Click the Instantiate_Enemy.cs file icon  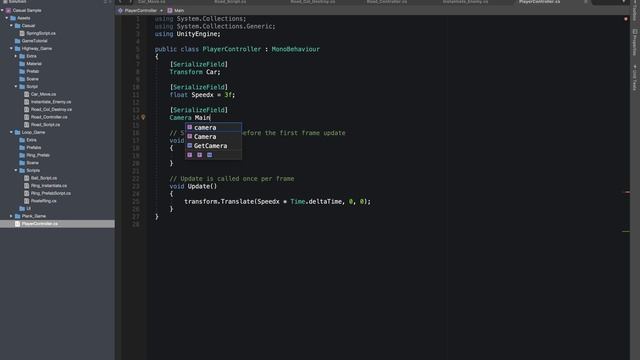click(27, 102)
